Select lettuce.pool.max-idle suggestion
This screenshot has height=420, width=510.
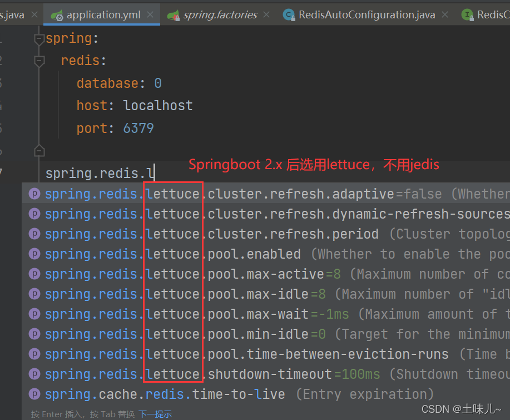point(266,294)
